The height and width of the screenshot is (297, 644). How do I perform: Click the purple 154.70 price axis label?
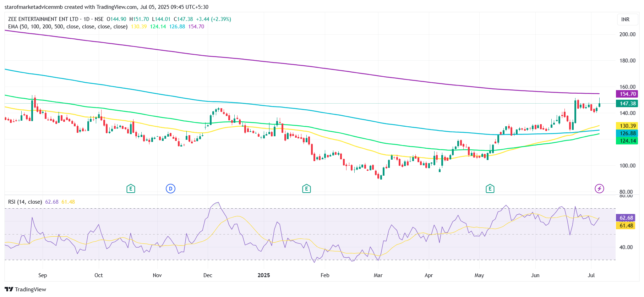pyautogui.click(x=627, y=94)
